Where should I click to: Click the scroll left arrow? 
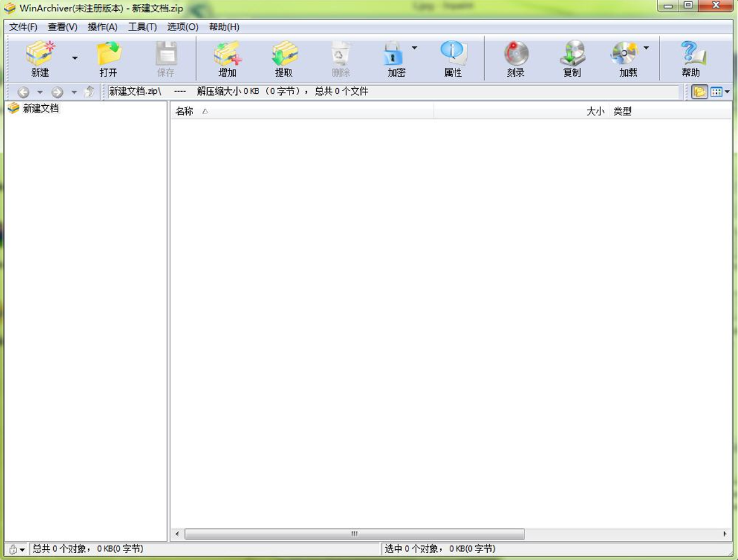[x=177, y=533]
